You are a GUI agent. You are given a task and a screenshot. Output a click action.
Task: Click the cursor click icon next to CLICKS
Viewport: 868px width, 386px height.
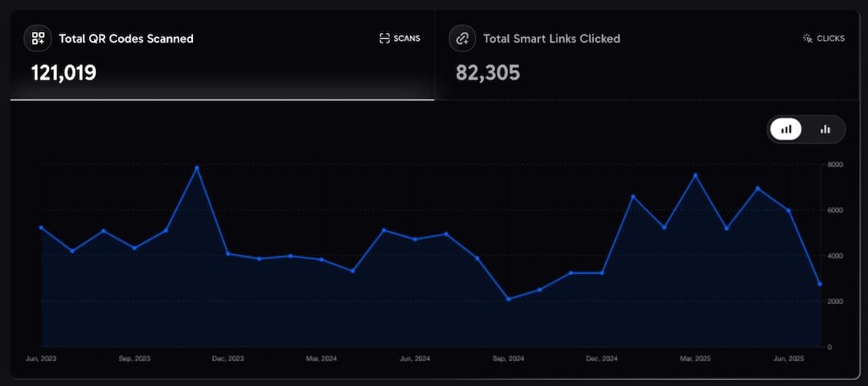coord(807,39)
